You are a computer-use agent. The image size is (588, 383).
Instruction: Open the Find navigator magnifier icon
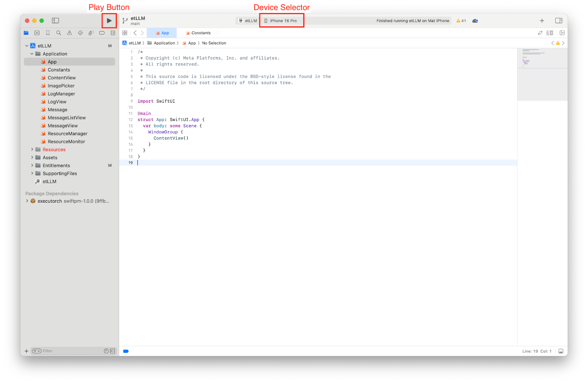pos(58,33)
